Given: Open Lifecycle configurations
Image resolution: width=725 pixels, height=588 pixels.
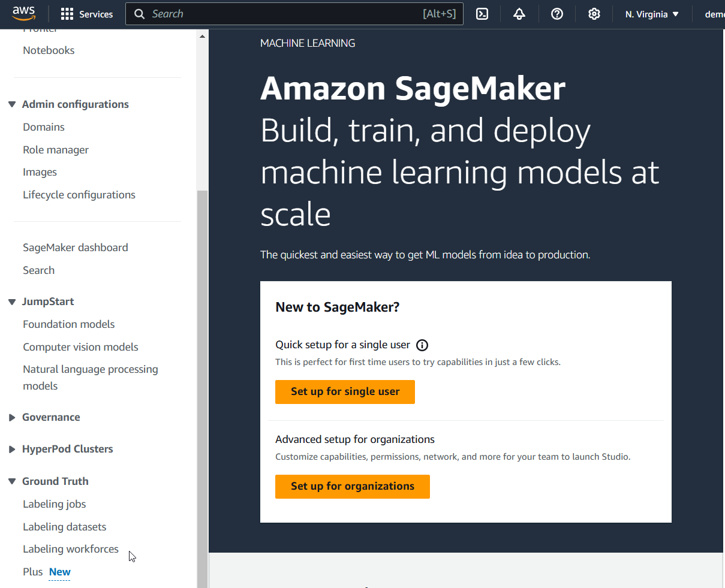Looking at the screenshot, I should (x=79, y=195).
